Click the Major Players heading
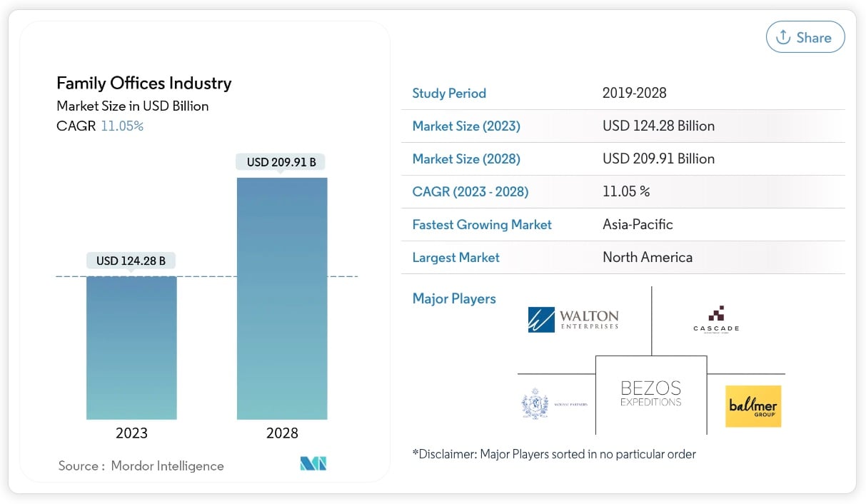The width and height of the screenshot is (866, 504). (454, 298)
